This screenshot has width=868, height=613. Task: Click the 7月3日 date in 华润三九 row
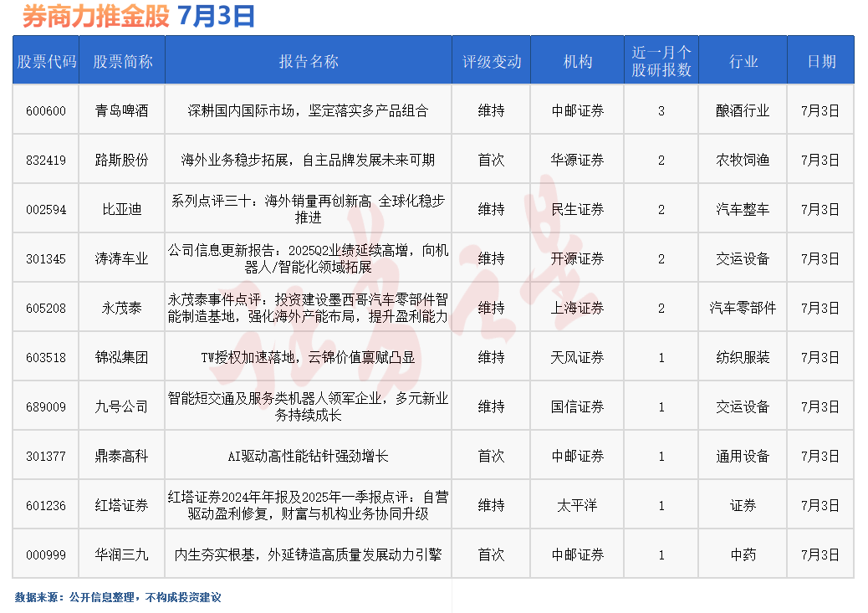pos(820,554)
